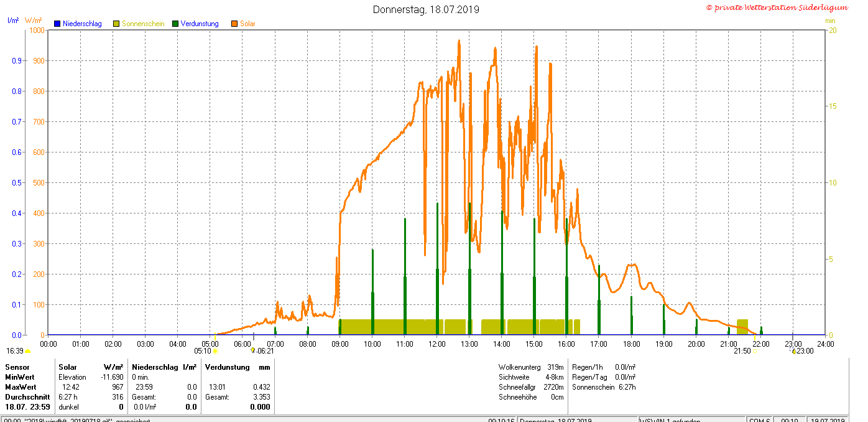The height and width of the screenshot is (422, 868).
Task: Click the moonrise marker at 23:00
Action: (x=793, y=351)
